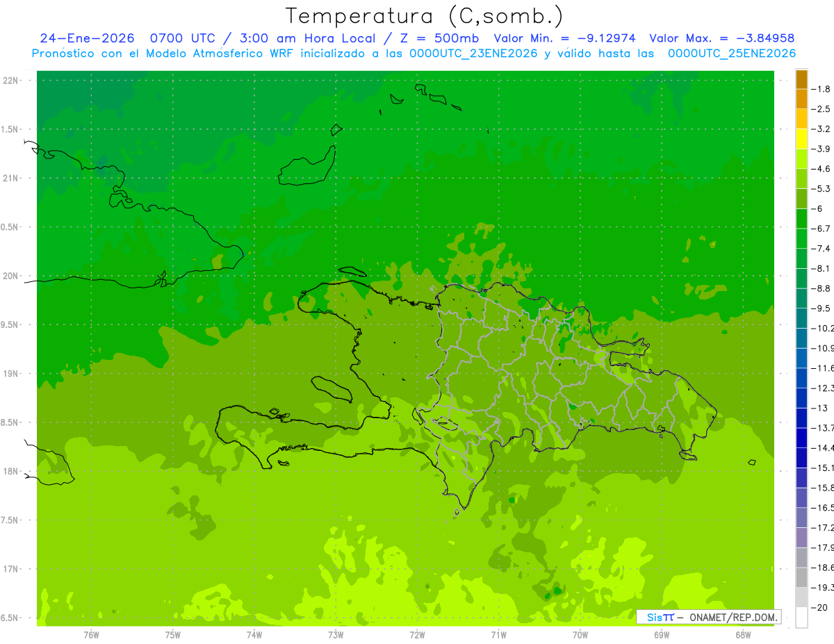
Task: Click the 74W longitude label
Action: click(254, 635)
